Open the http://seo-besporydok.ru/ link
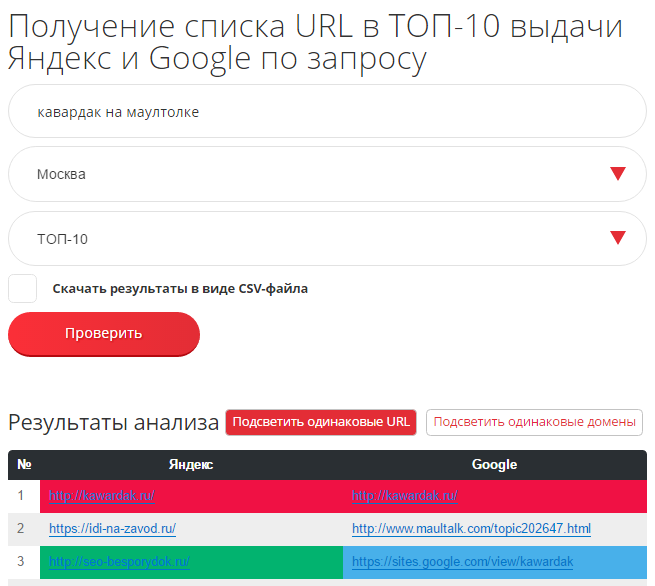The height and width of the screenshot is (586, 655). pyautogui.click(x=119, y=562)
